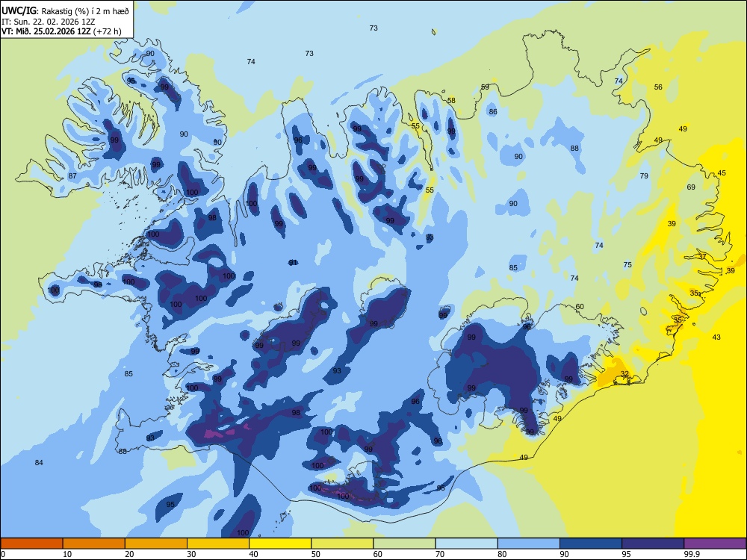Click the init time 'IT: Sun. 22. 02. 2026 12Z'
Screen dimensions: 747x560
(48, 22)
